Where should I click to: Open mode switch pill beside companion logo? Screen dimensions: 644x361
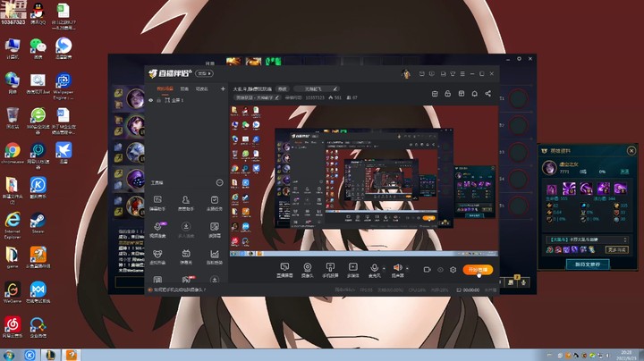pyautogui.click(x=204, y=73)
